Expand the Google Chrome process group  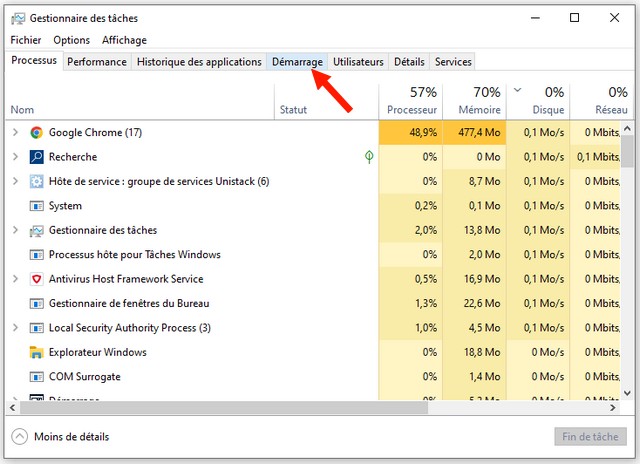click(15, 133)
